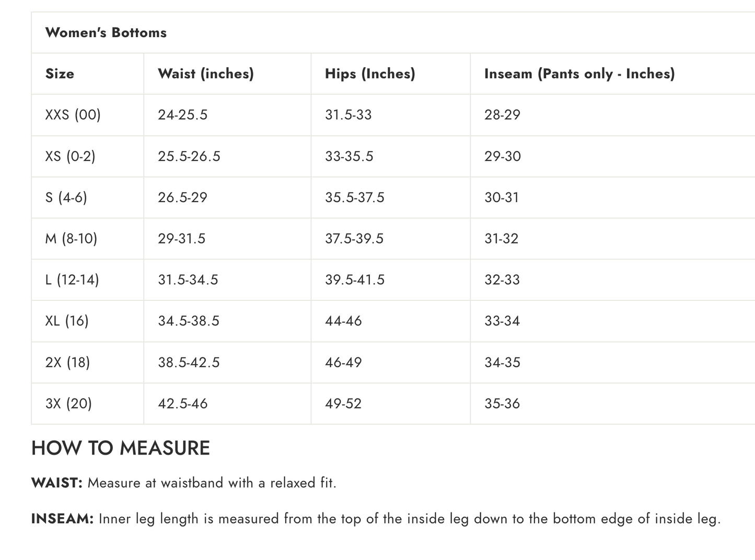Select the Waist (inches) column header
This screenshot has width=755, height=560.
pos(205,74)
